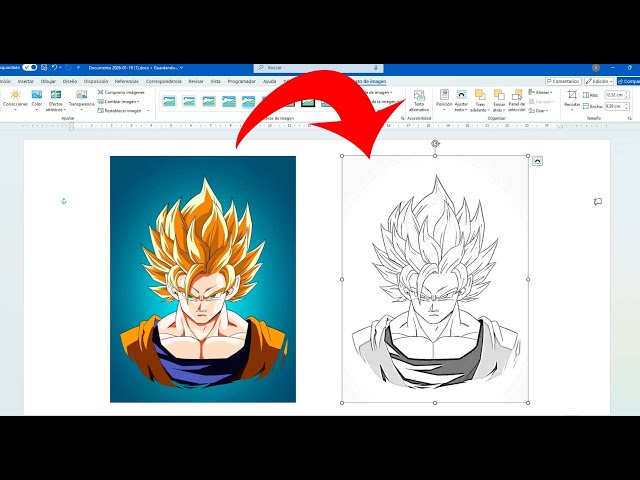Open the Diseño tab
The image size is (640, 480).
[70, 81]
